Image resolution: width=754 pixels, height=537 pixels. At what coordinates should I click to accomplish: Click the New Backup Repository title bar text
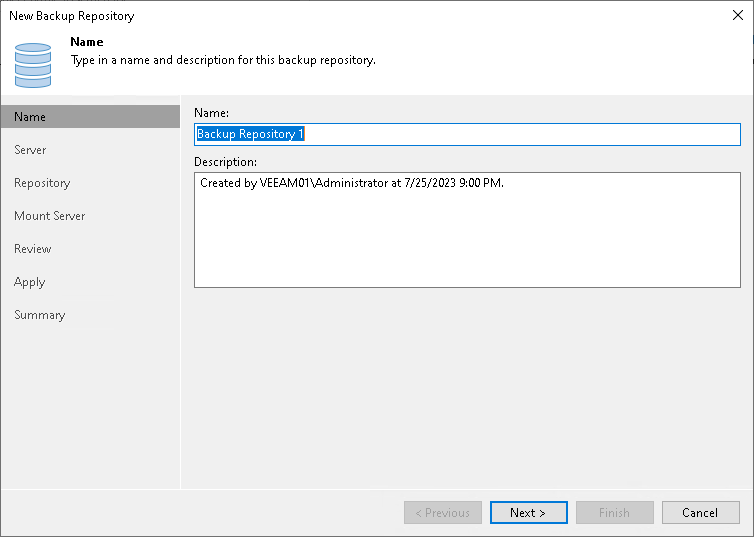pos(71,16)
